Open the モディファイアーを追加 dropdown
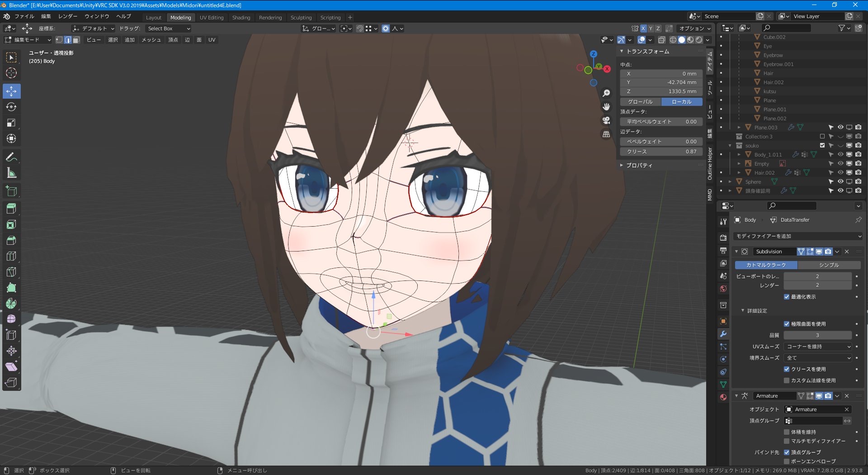 tap(798, 236)
